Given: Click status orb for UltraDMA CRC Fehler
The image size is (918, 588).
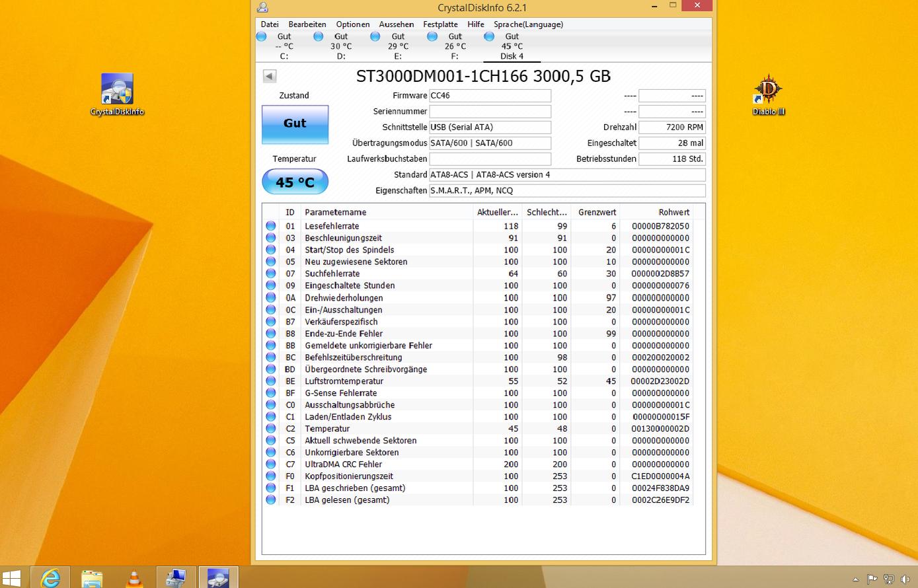Looking at the screenshot, I should 271,464.
